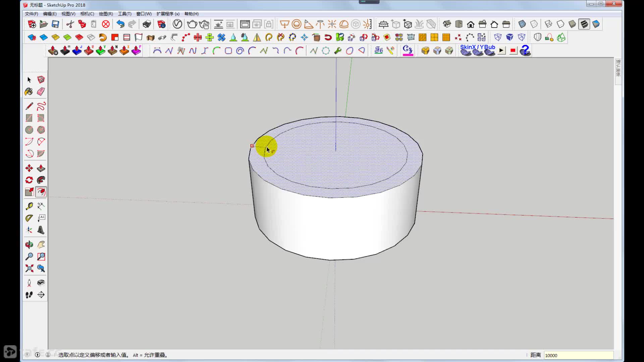This screenshot has height=362, width=644.
Task: Click the Redo arrow icon
Action: pos(132,24)
